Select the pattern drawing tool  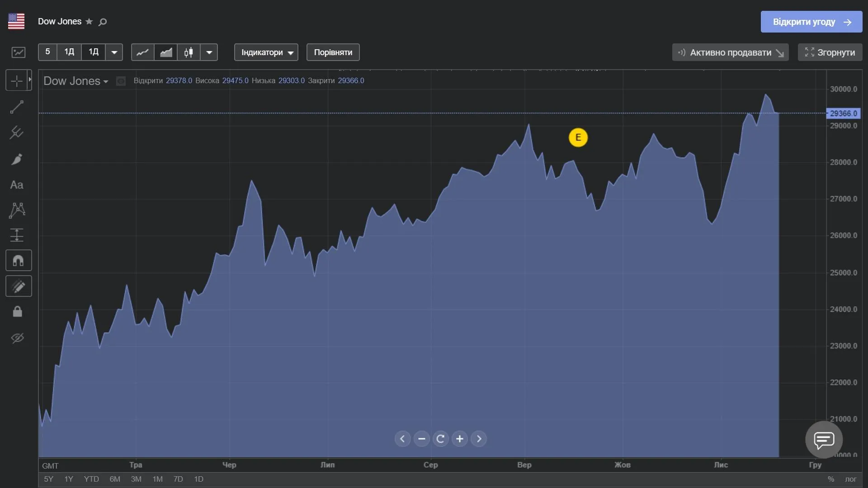(x=17, y=210)
